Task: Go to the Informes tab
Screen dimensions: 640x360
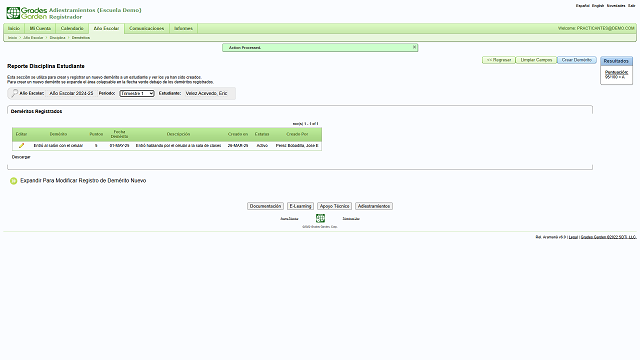Action: click(183, 29)
